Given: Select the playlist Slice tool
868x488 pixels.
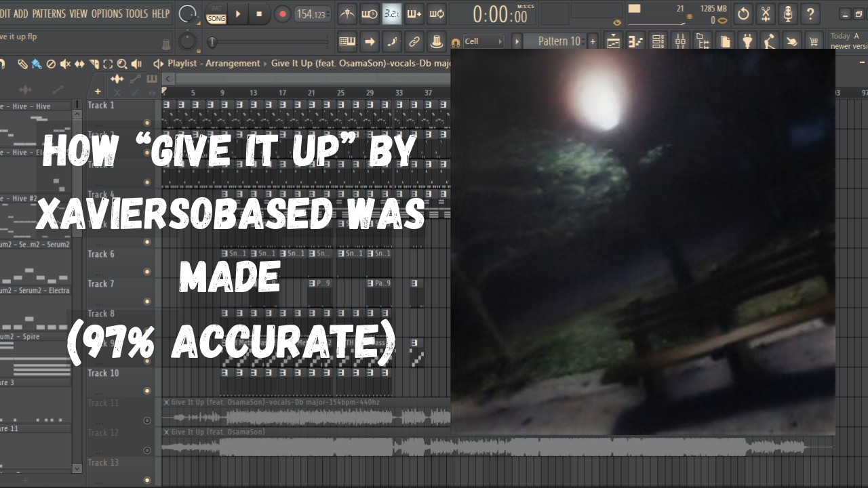Looking at the screenshot, I should coord(94,64).
